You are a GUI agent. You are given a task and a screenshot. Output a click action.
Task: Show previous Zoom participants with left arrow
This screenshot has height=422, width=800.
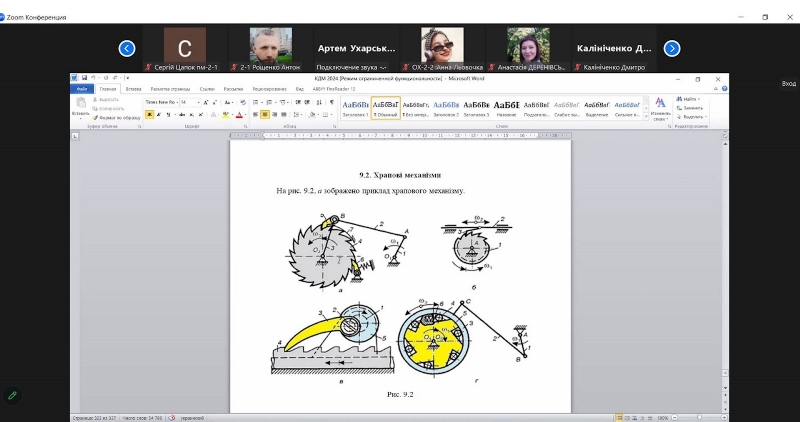coord(127,48)
